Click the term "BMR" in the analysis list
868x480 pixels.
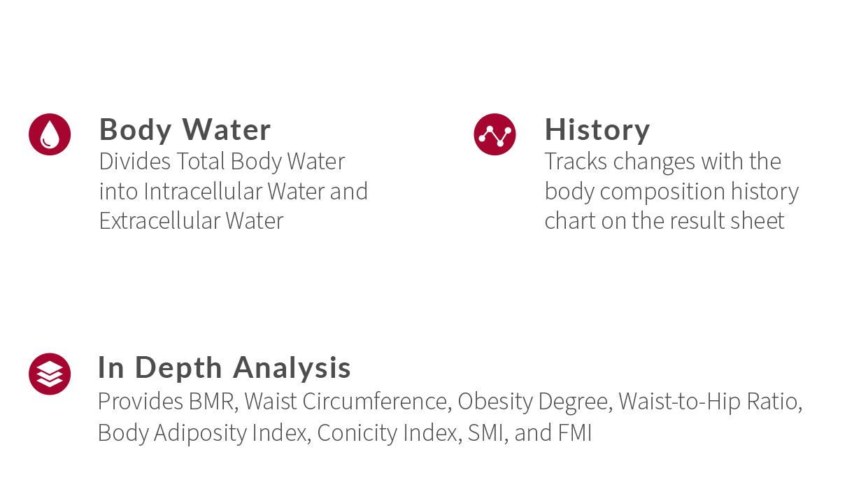(x=213, y=402)
